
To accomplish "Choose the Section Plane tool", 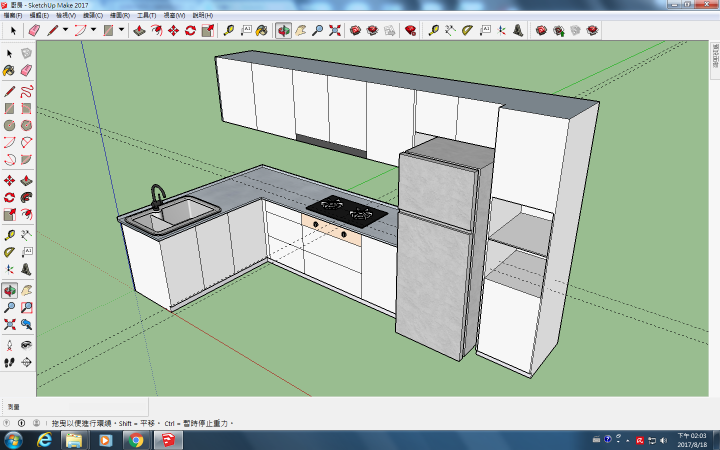I will pyautogui.click(x=26, y=362).
